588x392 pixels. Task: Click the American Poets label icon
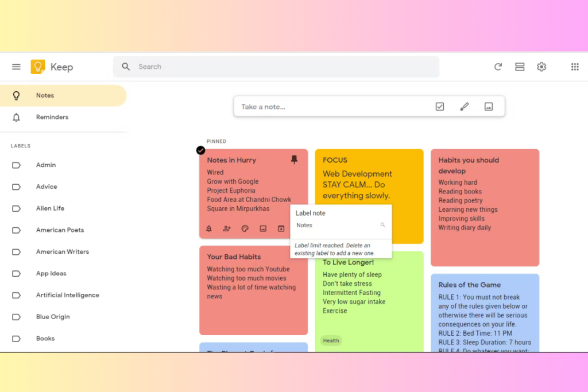pos(16,230)
